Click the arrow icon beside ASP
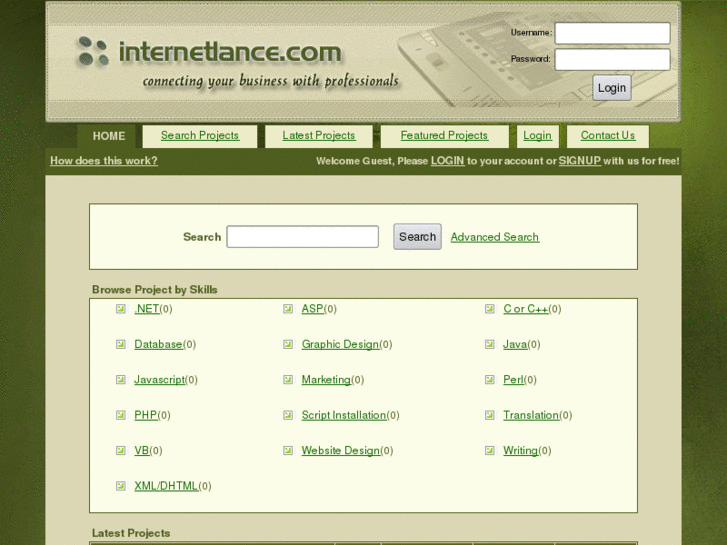 click(x=288, y=309)
